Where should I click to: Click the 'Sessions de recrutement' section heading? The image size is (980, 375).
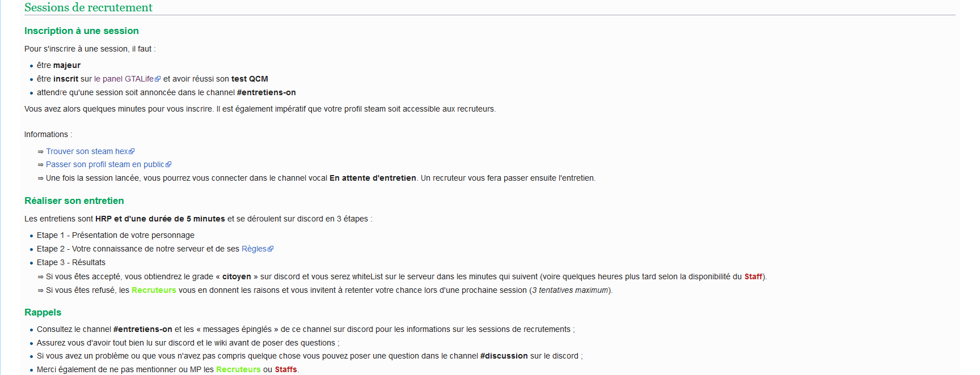click(88, 7)
